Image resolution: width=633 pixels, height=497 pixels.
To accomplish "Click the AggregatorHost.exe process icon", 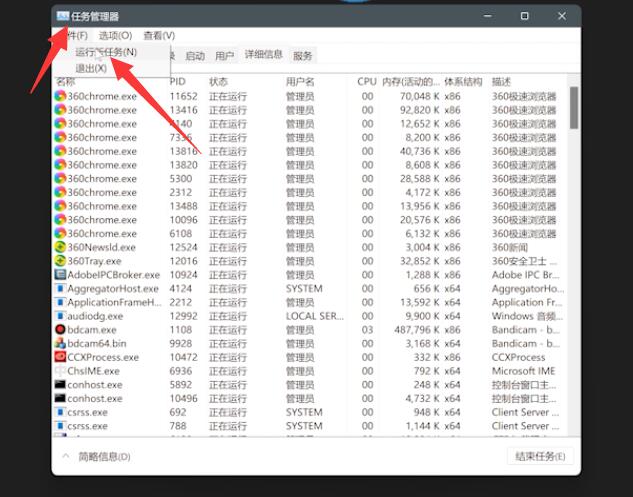I will pyautogui.click(x=60, y=288).
